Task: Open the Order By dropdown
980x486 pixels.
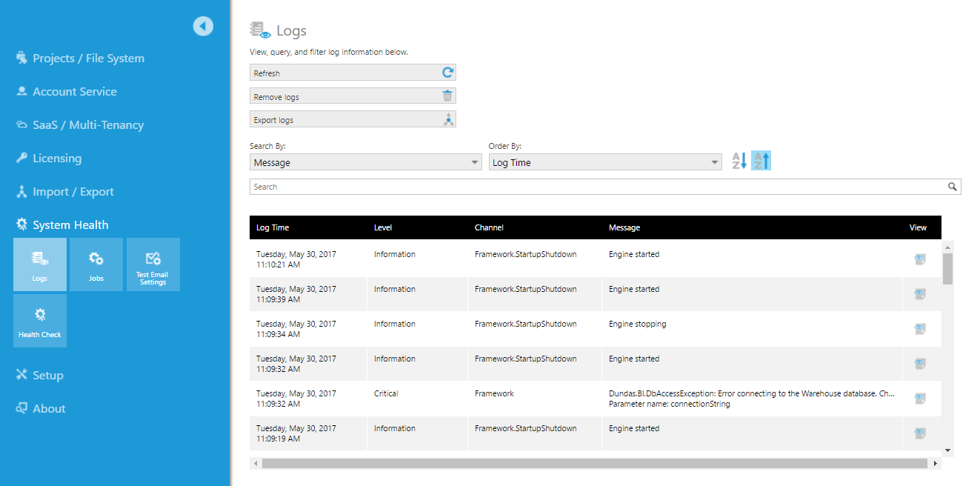Action: 605,162
